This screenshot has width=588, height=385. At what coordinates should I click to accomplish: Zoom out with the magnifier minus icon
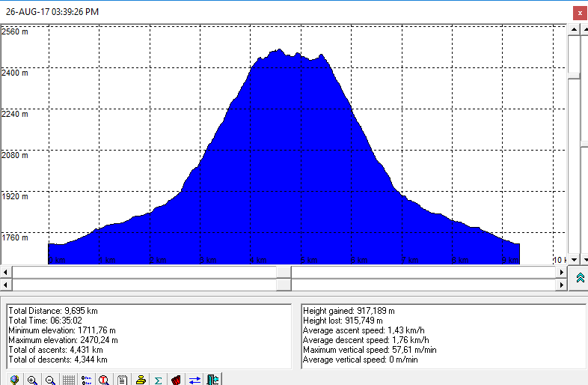(x=50, y=379)
